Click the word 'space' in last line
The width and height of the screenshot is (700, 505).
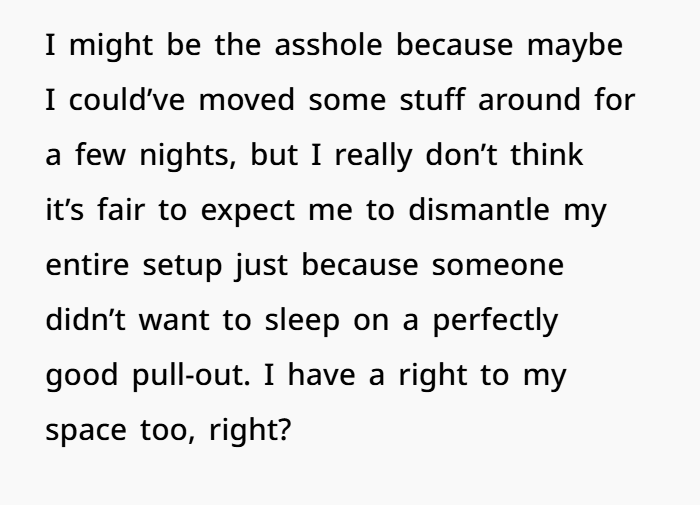[x=86, y=431]
